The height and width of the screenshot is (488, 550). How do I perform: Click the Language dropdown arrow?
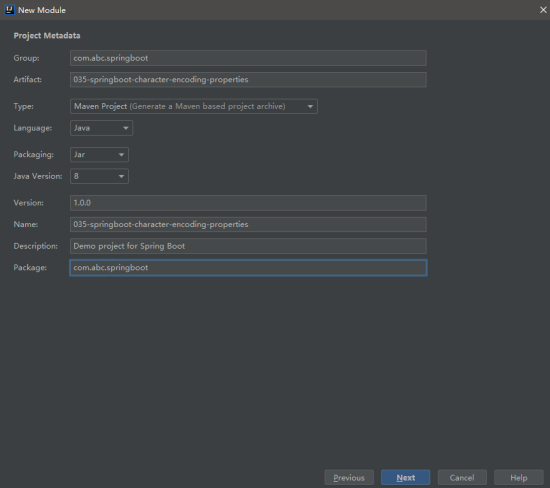(126, 128)
